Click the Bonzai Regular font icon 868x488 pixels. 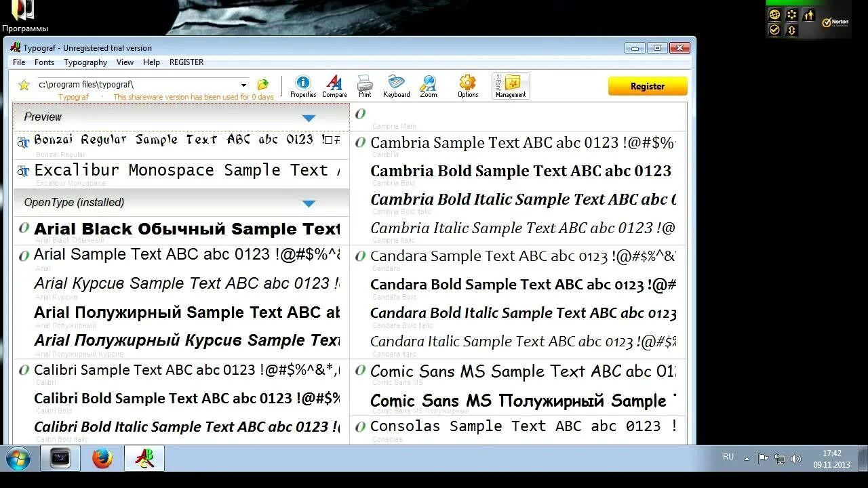pyautogui.click(x=24, y=142)
